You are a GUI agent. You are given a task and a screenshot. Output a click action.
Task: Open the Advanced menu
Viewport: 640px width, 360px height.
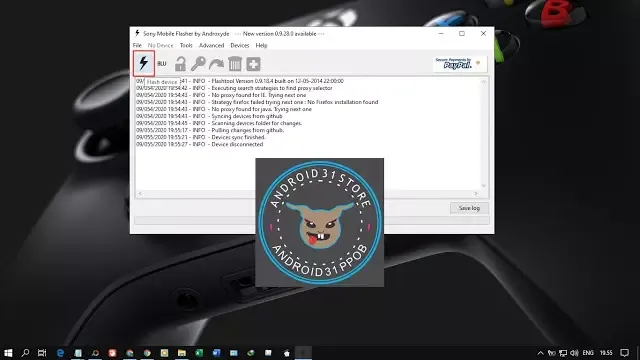click(x=211, y=45)
